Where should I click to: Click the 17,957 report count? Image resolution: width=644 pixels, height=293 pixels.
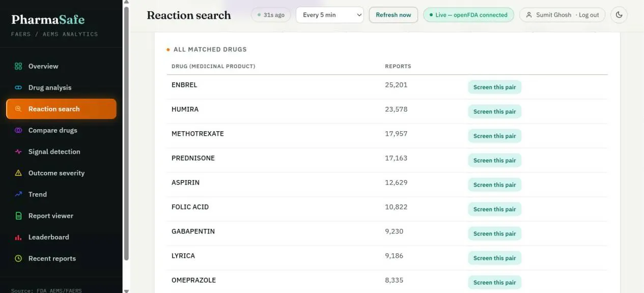click(396, 134)
